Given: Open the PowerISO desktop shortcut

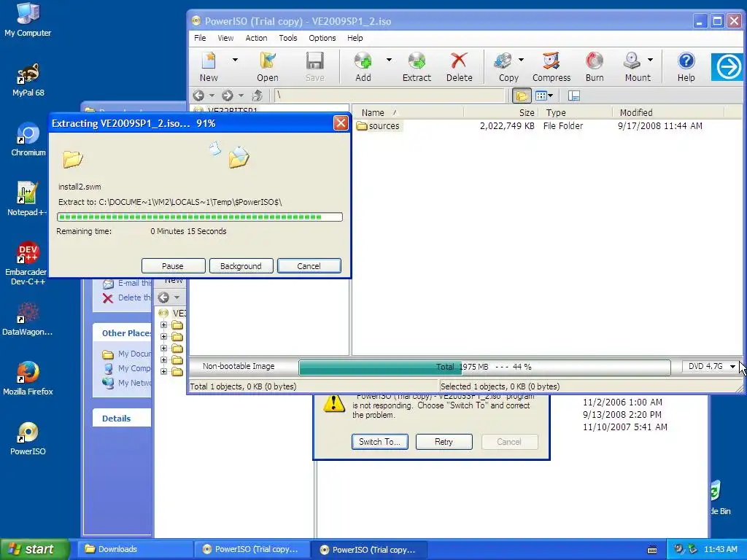Looking at the screenshot, I should [x=28, y=438].
